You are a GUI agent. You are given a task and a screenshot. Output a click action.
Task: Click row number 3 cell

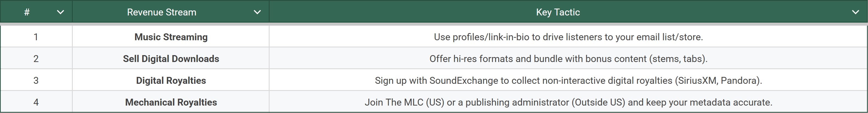coord(36,80)
